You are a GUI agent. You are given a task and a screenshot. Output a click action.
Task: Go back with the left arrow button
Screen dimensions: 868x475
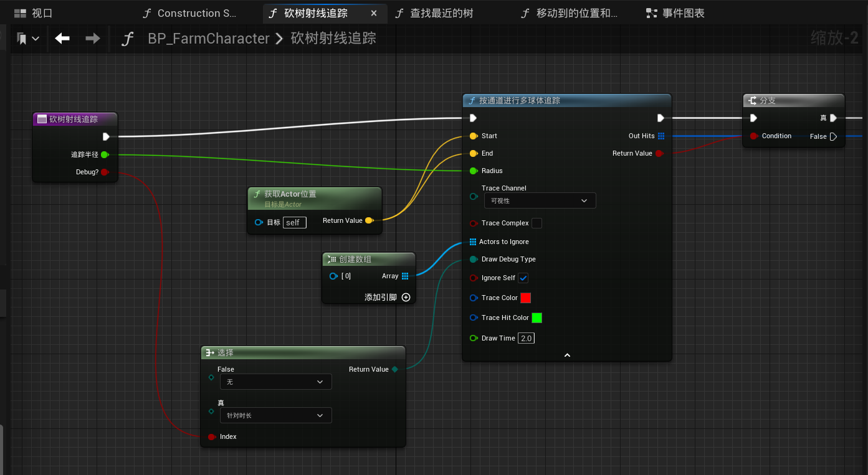point(62,39)
